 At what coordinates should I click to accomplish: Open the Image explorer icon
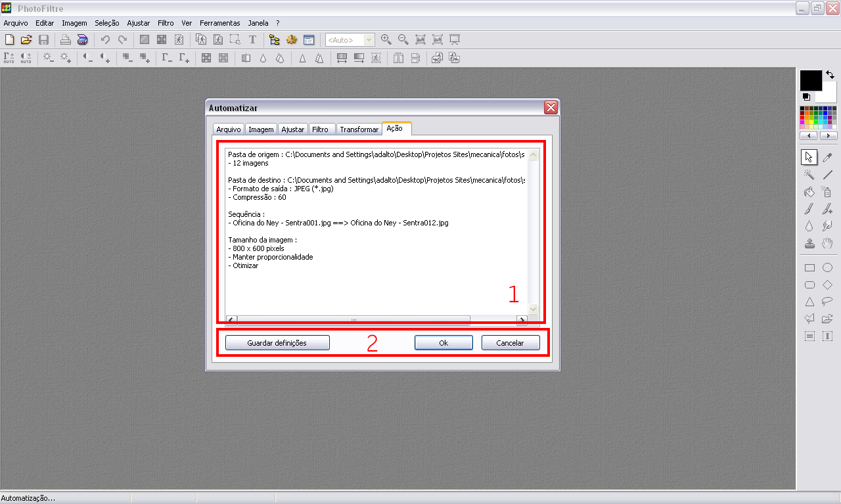click(275, 40)
